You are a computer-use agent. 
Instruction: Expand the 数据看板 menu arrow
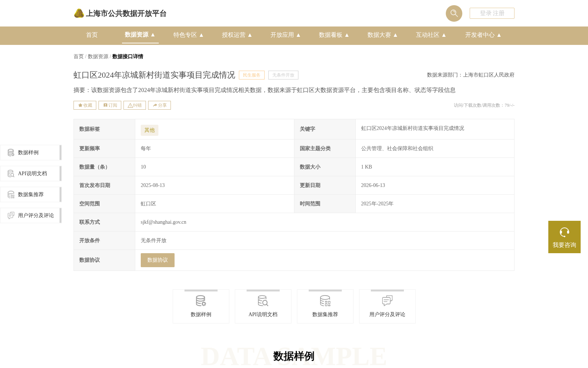click(347, 35)
